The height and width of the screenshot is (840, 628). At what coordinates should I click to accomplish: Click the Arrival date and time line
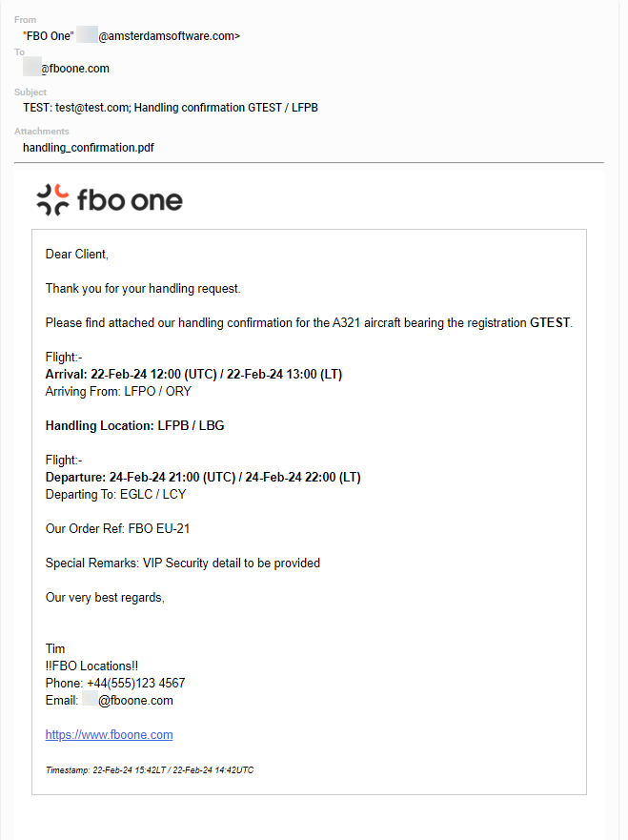[193, 374]
